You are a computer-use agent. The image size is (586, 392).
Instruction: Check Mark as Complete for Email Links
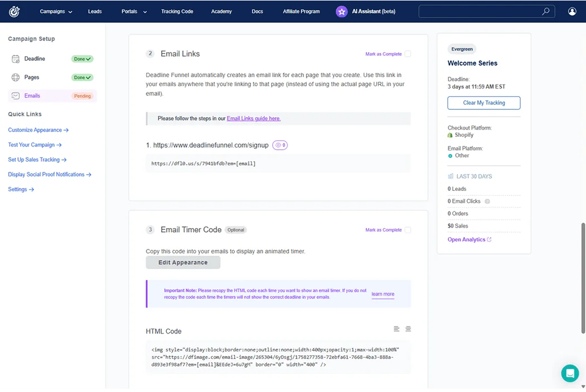pyautogui.click(x=408, y=54)
